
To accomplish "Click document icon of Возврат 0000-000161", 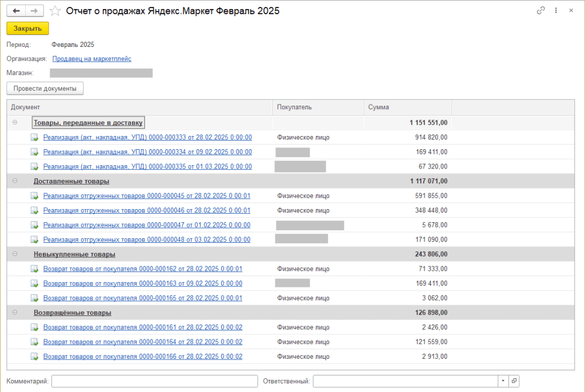I will click(x=34, y=327).
